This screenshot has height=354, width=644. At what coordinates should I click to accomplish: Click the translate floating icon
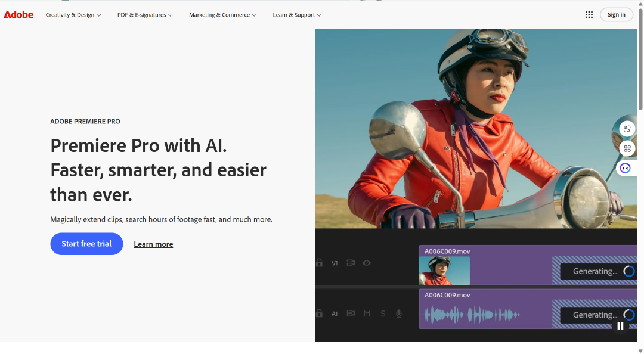click(627, 129)
